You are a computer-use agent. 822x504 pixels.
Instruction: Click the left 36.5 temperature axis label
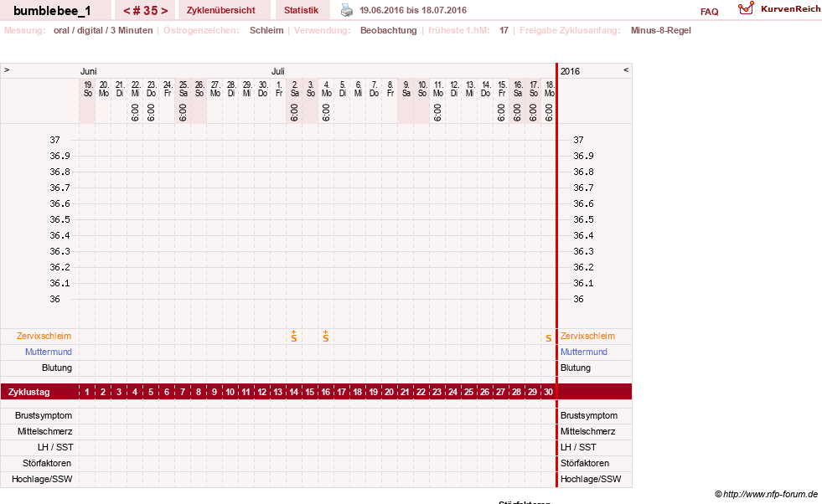pos(59,219)
